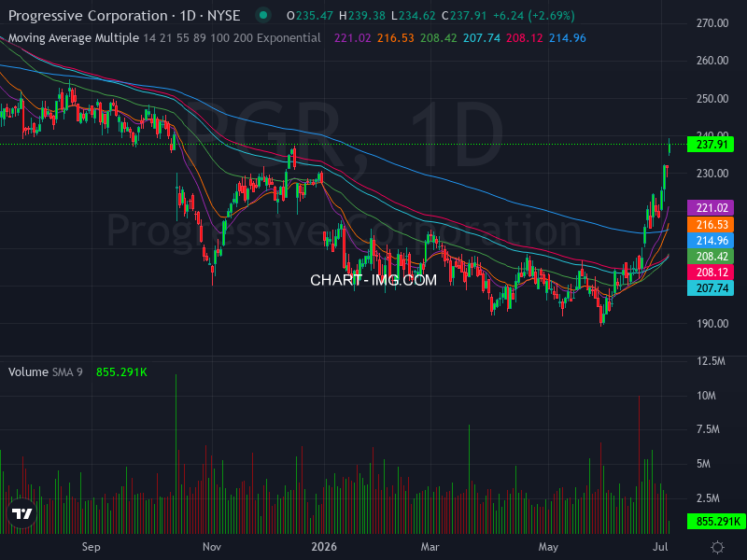Click the purple 221.02 price axis tag
The image size is (747, 560).
pos(711,207)
